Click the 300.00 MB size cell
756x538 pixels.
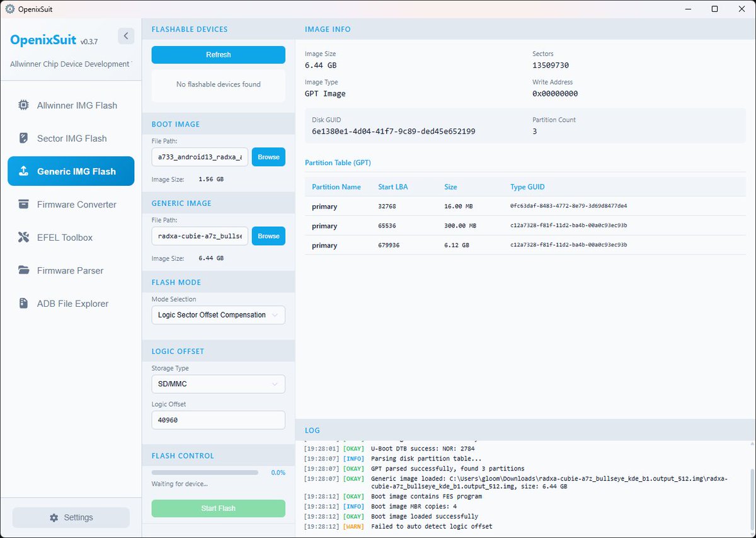460,226
